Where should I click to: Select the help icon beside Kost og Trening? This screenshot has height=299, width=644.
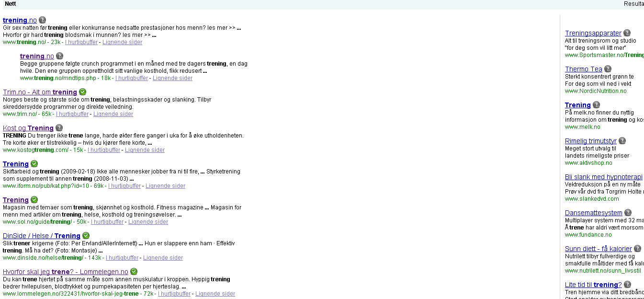pyautogui.click(x=59, y=127)
